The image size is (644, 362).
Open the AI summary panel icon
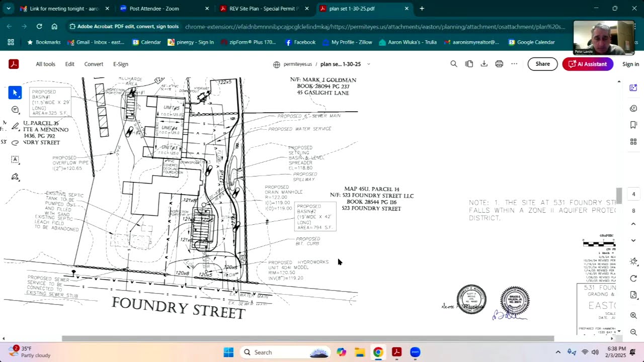(x=633, y=87)
